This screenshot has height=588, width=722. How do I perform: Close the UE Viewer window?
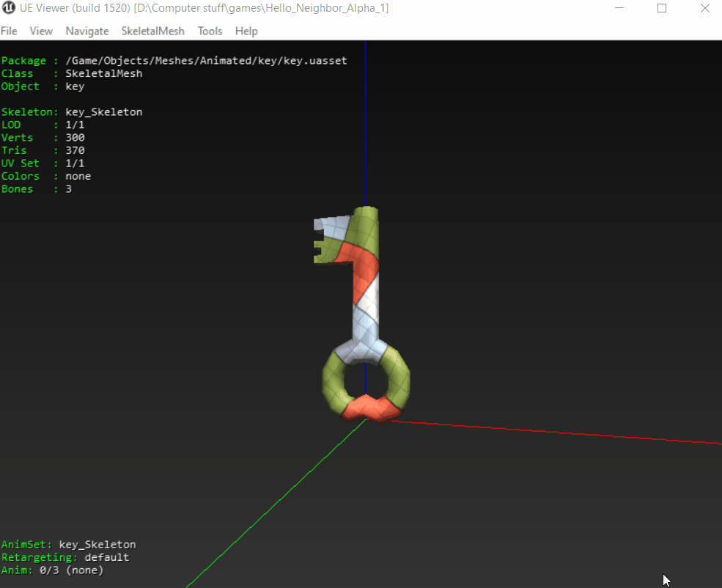pyautogui.click(x=704, y=8)
